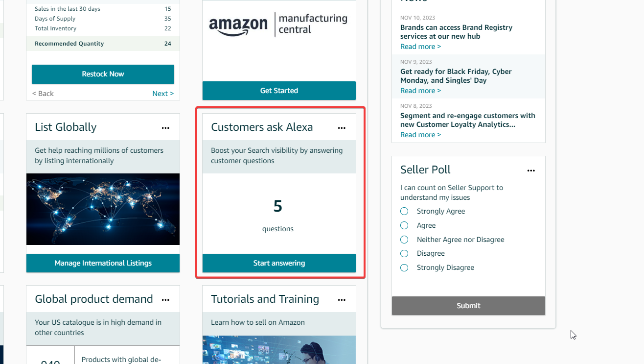Click Get Started for Manufacturing Central

click(279, 91)
